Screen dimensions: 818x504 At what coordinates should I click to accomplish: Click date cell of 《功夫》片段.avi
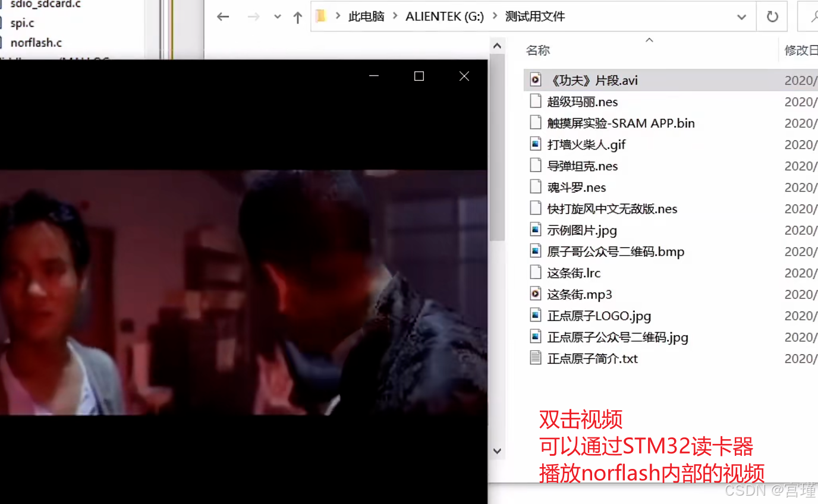[801, 80]
